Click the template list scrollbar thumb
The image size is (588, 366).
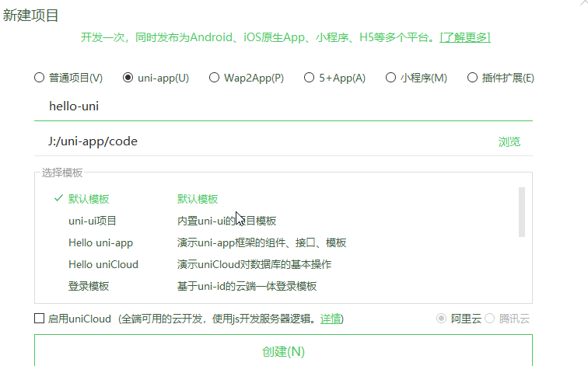522,212
